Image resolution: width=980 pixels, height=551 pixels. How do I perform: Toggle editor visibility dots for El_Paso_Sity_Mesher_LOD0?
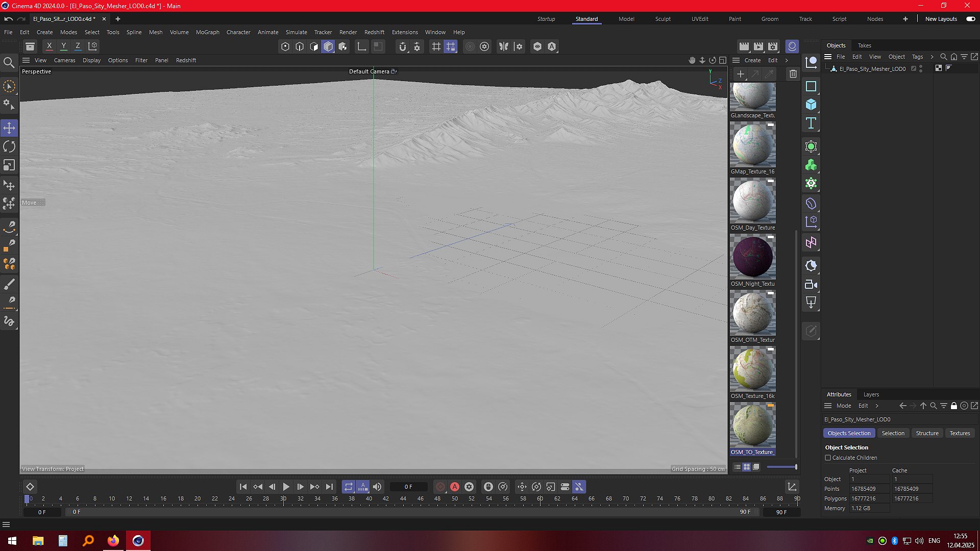pos(921,68)
